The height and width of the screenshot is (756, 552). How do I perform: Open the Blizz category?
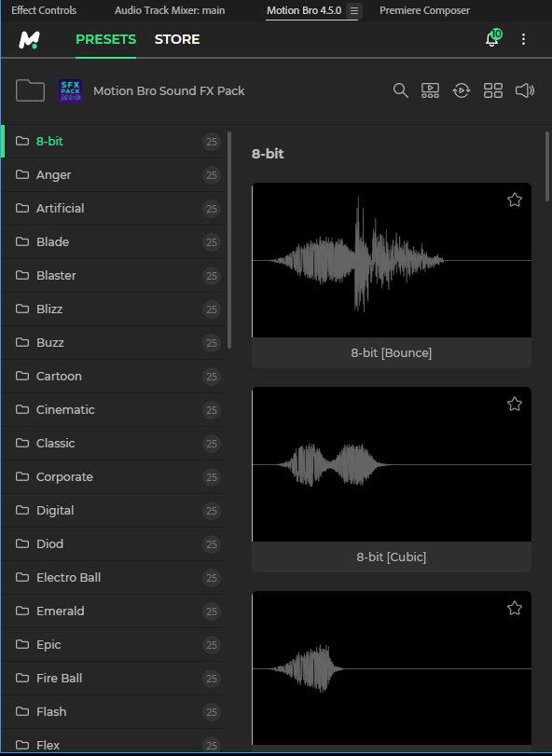(114, 309)
